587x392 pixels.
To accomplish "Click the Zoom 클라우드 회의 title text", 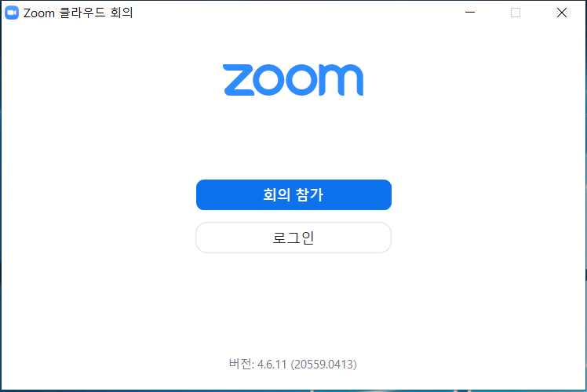I will pyautogui.click(x=78, y=13).
